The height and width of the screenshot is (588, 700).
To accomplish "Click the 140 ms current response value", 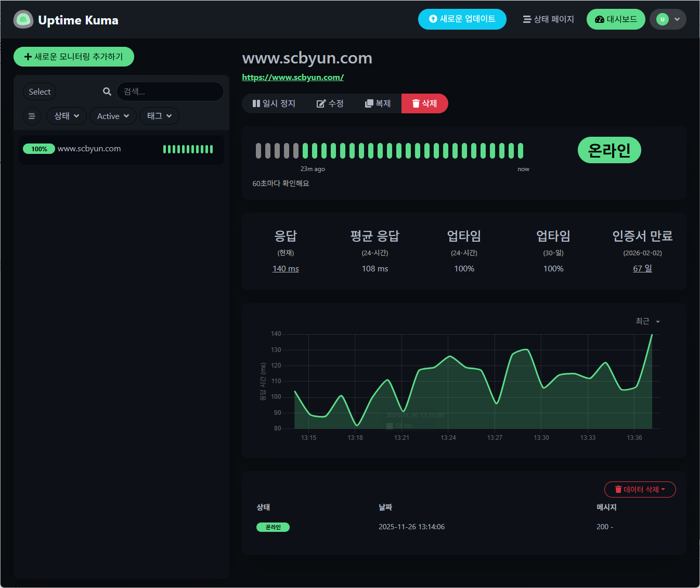I will coord(286,269).
